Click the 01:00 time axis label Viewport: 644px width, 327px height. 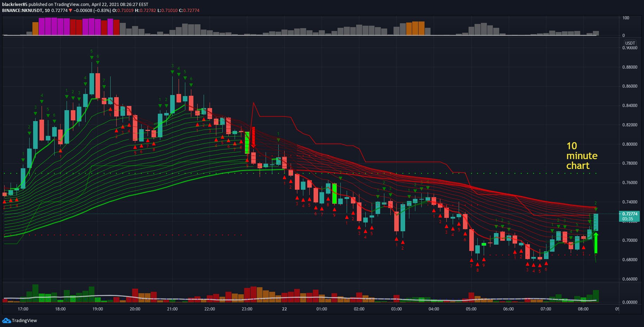[322, 309]
